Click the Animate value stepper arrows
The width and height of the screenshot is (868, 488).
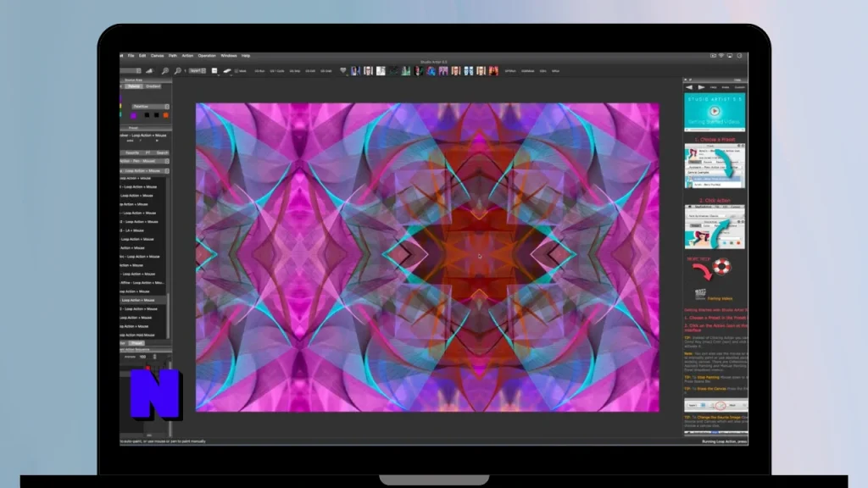(x=154, y=357)
